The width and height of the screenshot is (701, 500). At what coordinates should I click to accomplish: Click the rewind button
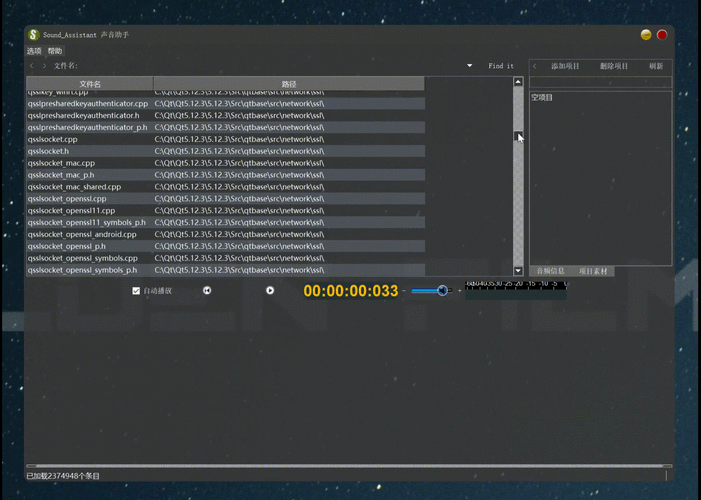click(207, 291)
